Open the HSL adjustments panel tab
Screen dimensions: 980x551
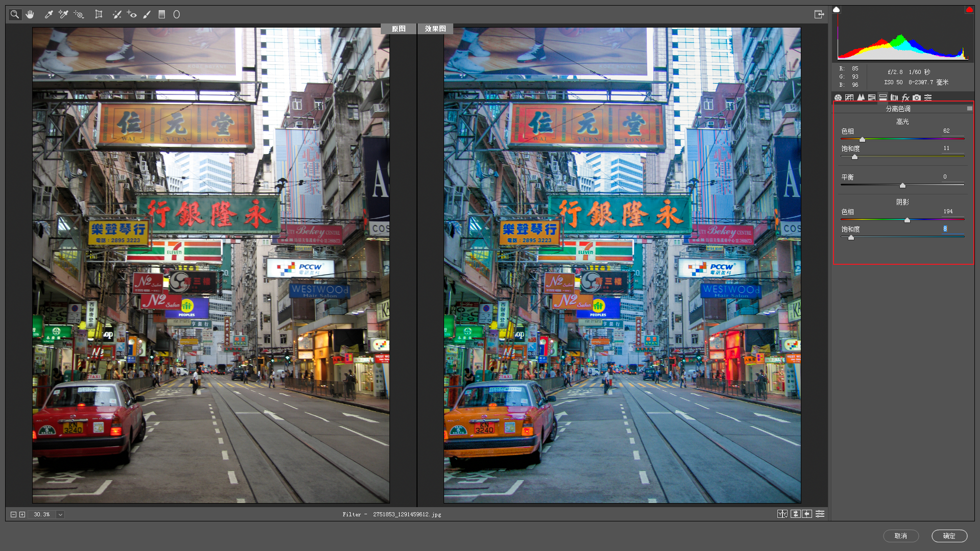872,97
